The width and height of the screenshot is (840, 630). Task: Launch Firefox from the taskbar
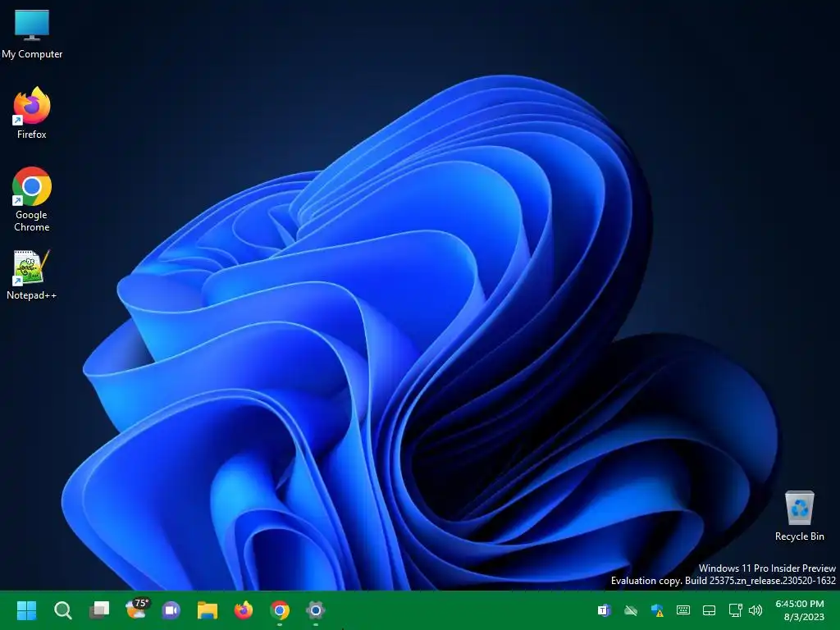[243, 610]
